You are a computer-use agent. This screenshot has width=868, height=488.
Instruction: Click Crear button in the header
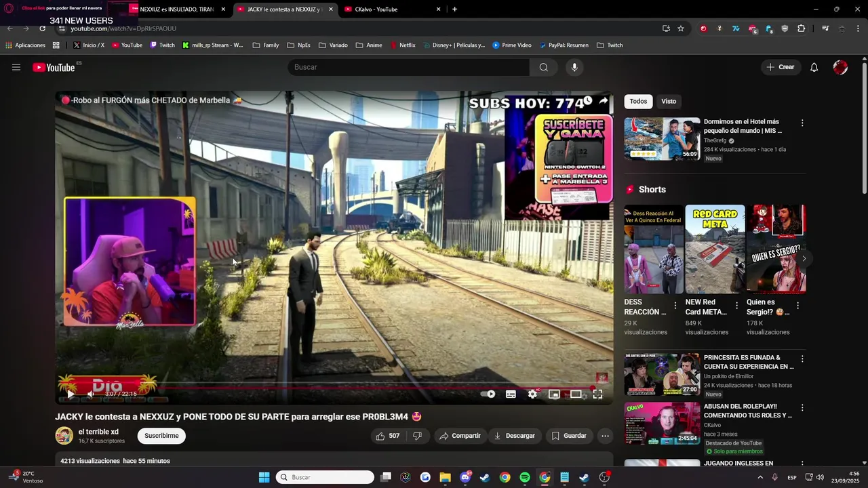click(781, 67)
